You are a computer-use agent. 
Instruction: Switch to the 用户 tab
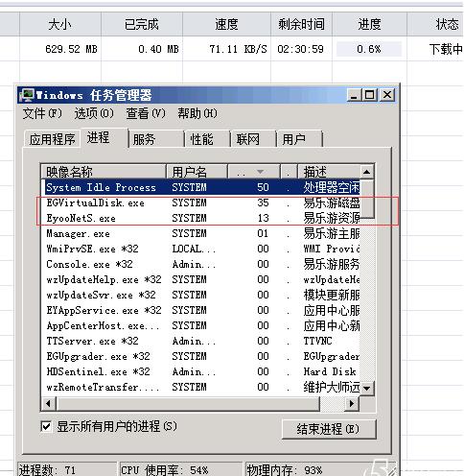(299, 139)
